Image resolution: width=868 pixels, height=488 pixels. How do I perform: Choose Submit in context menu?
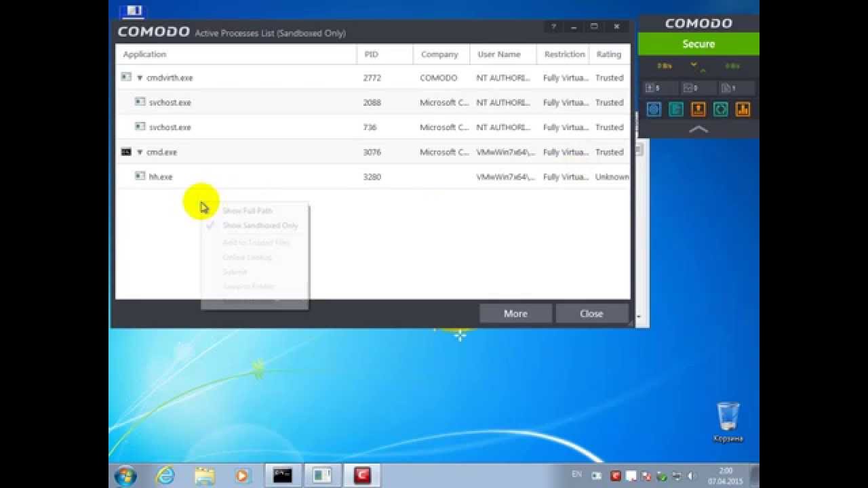coord(254,272)
